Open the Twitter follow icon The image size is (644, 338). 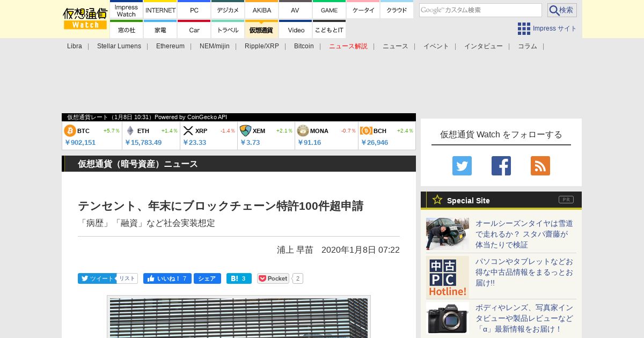[462, 166]
